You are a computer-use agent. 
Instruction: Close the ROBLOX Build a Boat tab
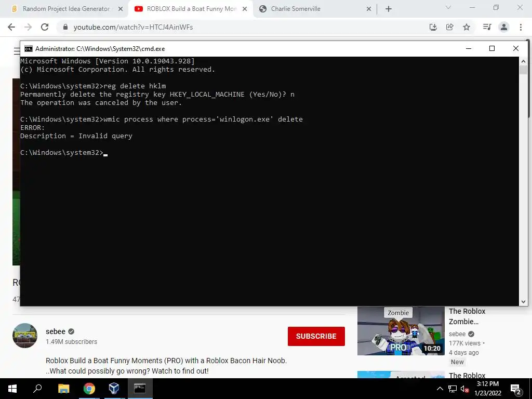tap(245, 9)
